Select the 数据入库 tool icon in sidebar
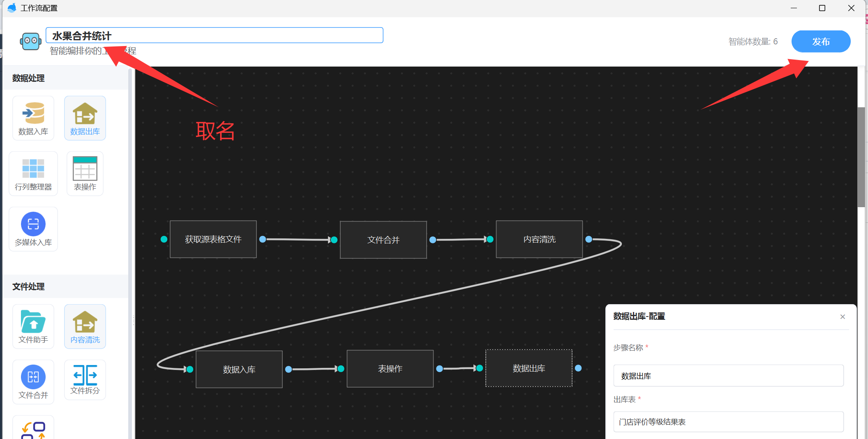The width and height of the screenshot is (868, 439). pyautogui.click(x=33, y=118)
